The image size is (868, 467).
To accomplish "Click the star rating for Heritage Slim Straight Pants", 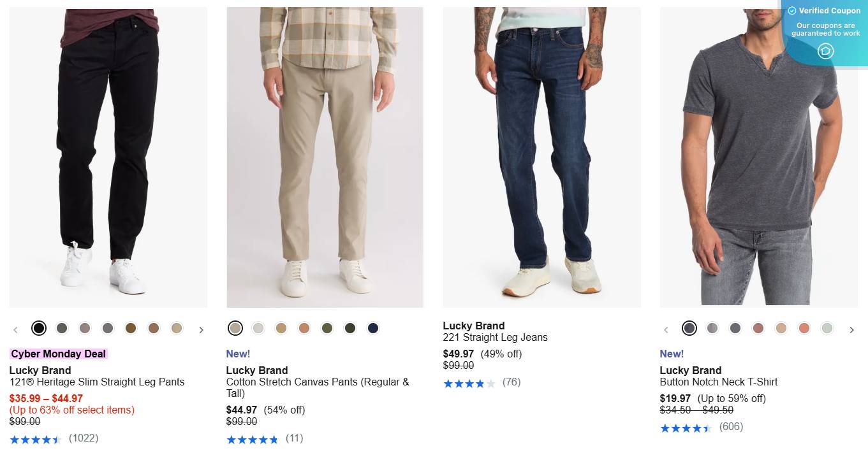I will 35,440.
